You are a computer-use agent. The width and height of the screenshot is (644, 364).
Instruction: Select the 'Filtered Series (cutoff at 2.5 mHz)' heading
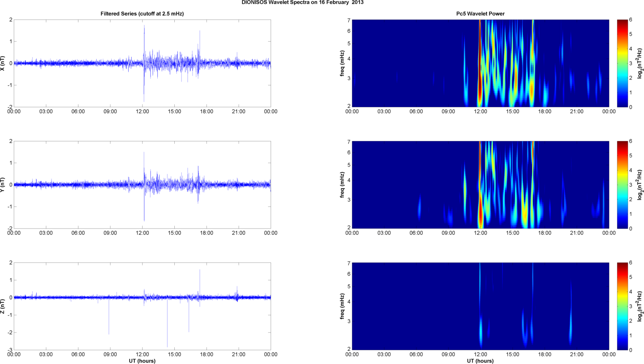(142, 14)
